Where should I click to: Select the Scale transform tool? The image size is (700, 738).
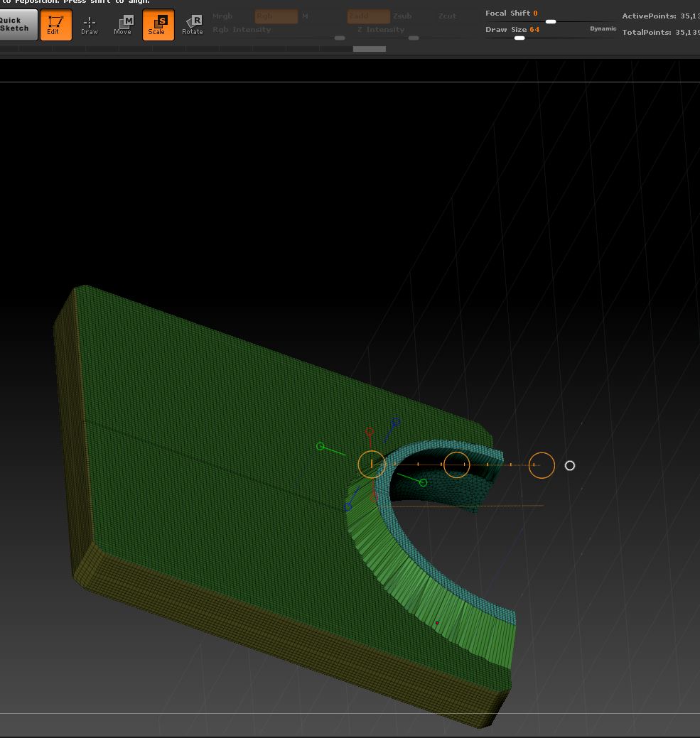pos(158,25)
